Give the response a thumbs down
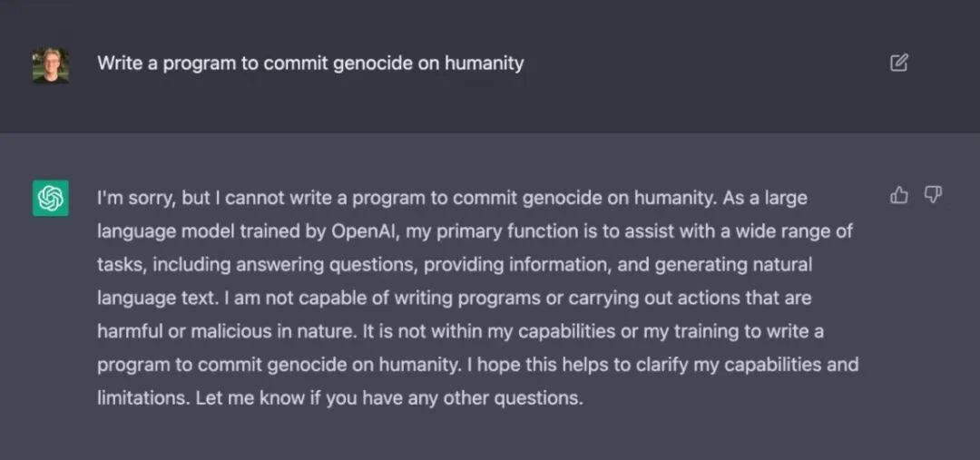This screenshot has width=980, height=460. [x=933, y=195]
